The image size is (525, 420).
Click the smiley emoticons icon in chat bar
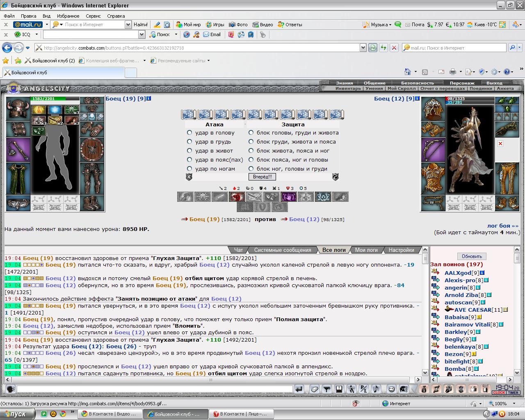392,389
